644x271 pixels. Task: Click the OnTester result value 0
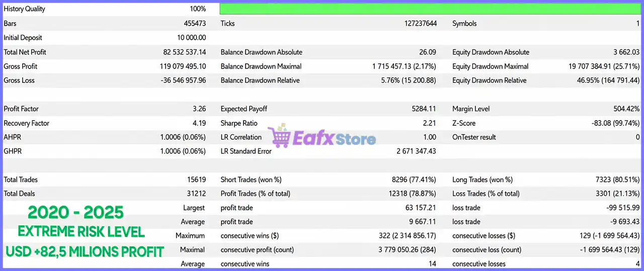(x=637, y=137)
